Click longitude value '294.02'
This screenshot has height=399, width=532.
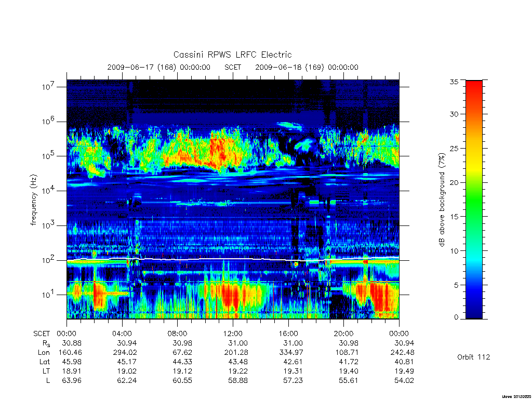pyautogui.click(x=125, y=353)
